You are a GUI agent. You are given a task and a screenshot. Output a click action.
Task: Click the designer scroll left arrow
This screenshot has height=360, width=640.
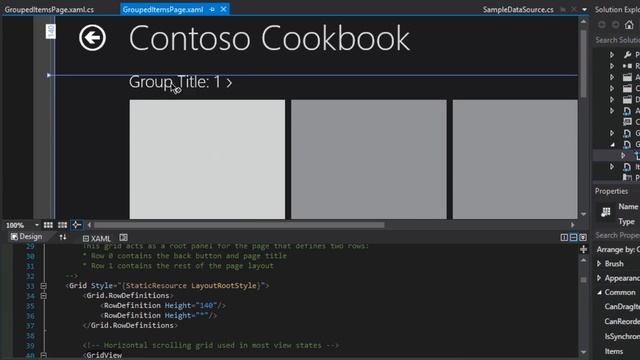click(89, 225)
